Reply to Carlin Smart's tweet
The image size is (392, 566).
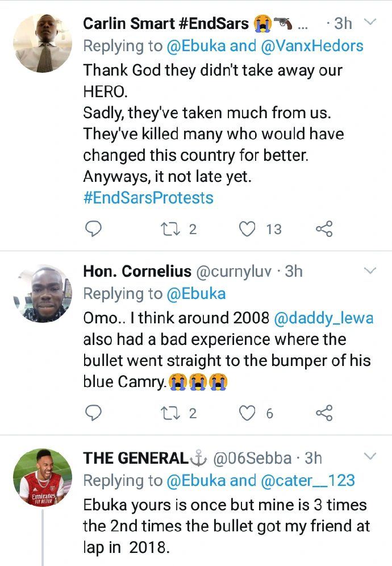(93, 229)
